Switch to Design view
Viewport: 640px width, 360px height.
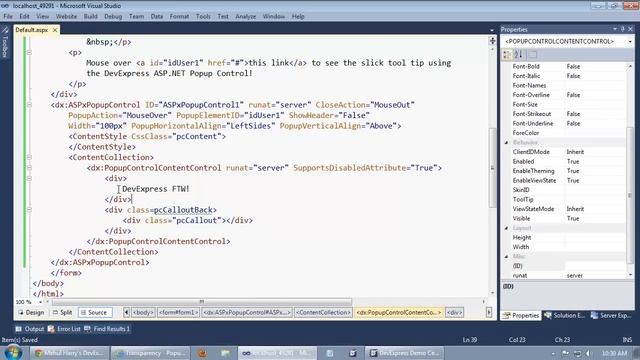click(31, 312)
